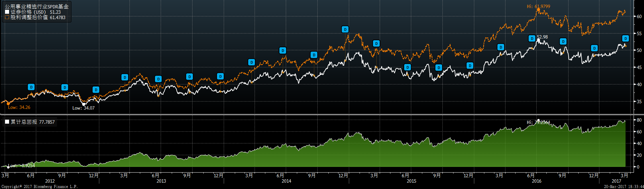Toggle the 累计总回报 legend box
The width and height of the screenshot is (644, 189).
tap(7, 122)
